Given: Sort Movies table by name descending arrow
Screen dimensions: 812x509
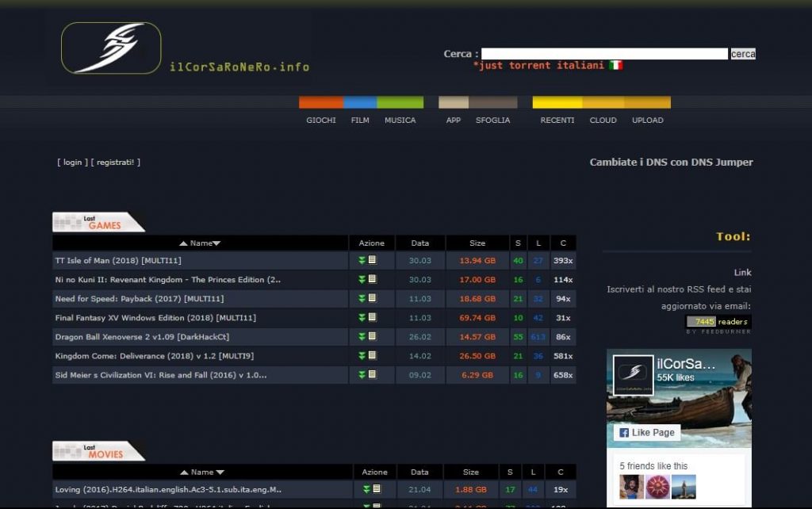Looking at the screenshot, I should [220, 473].
